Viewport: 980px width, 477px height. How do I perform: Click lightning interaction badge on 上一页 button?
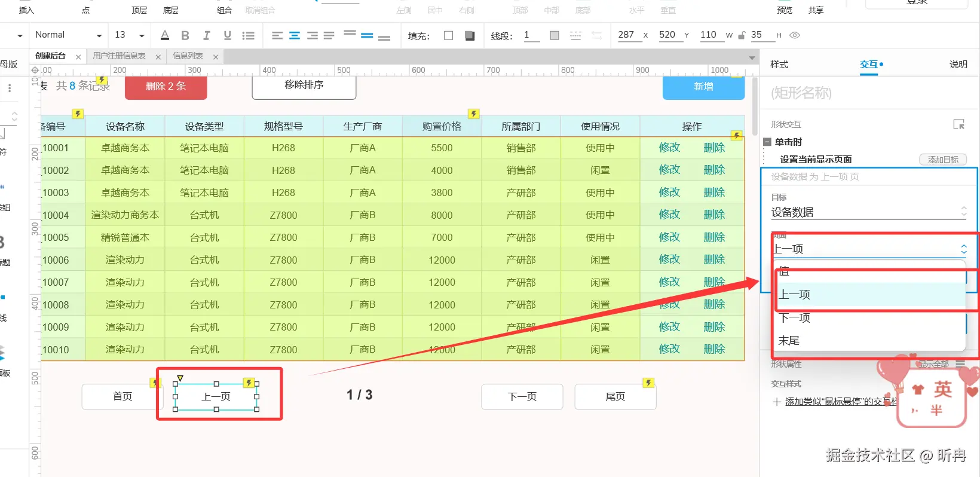(x=249, y=383)
